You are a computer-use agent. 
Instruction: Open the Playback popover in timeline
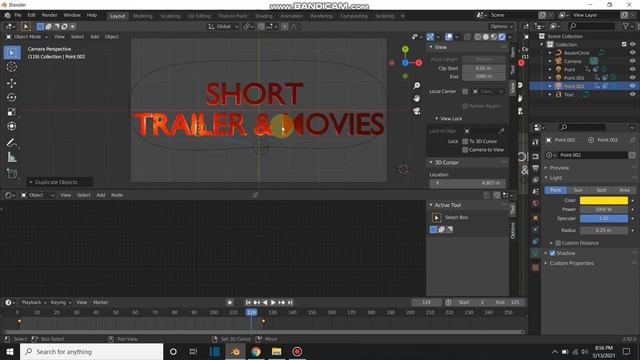33,302
